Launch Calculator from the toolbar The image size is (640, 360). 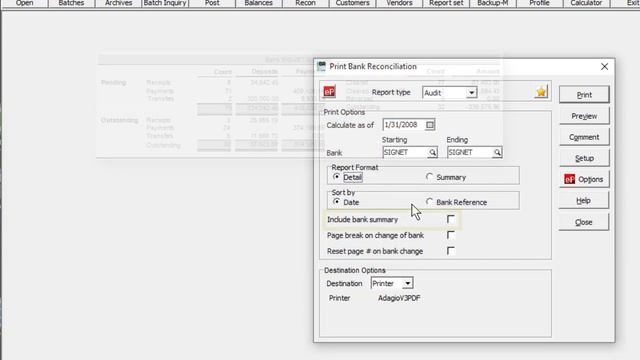pos(586,3)
